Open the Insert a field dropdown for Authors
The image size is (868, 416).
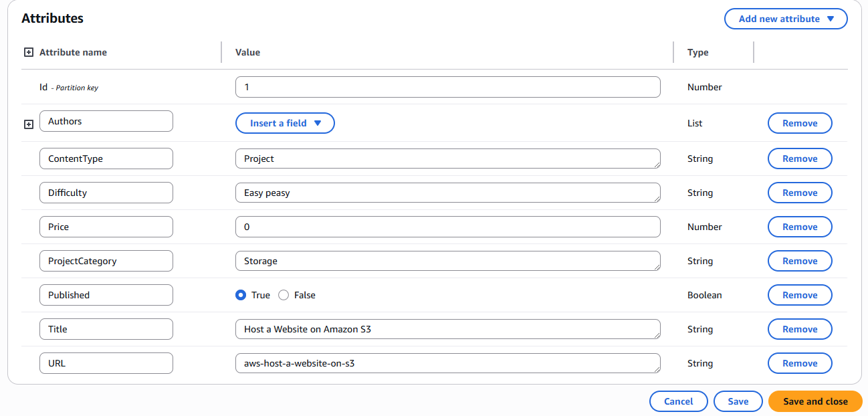click(285, 123)
